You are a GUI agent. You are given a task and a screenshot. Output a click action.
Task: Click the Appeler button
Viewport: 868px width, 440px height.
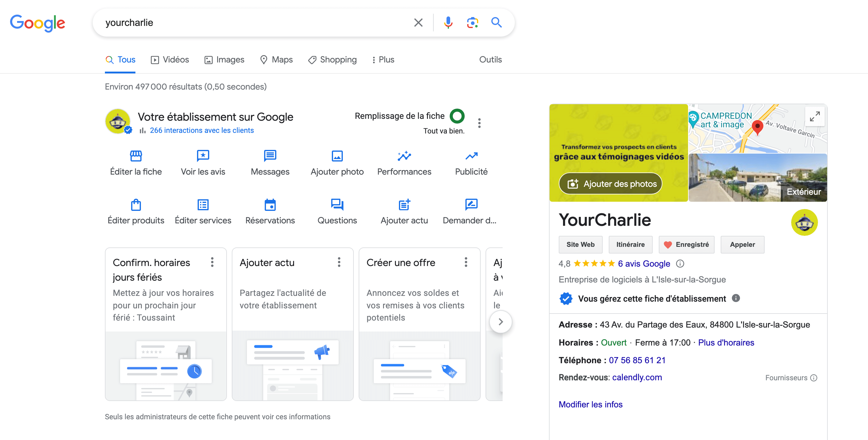pyautogui.click(x=742, y=244)
